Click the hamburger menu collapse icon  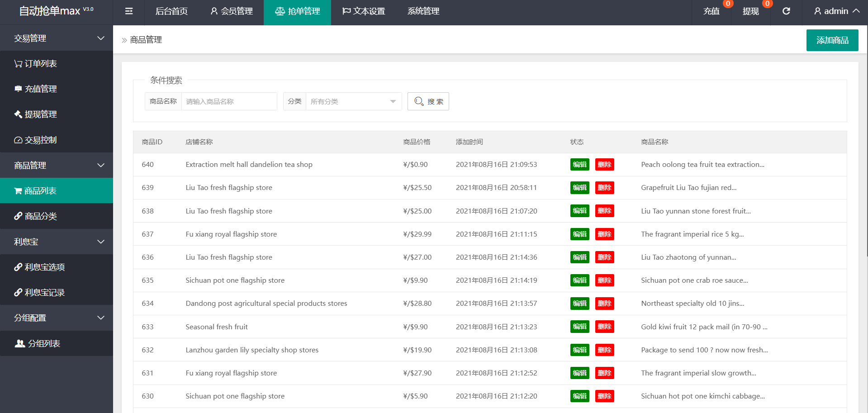pos(129,11)
